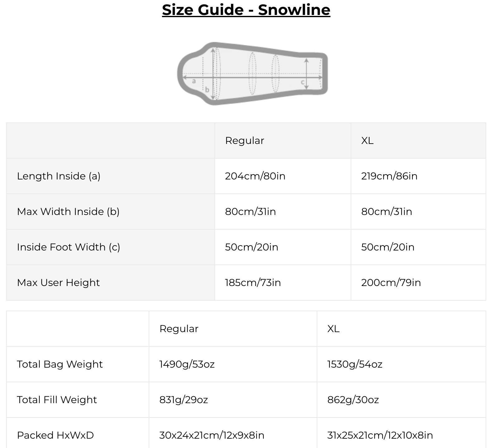
Task: Select the "Length Inside (a)" row label
Action: pos(59,176)
